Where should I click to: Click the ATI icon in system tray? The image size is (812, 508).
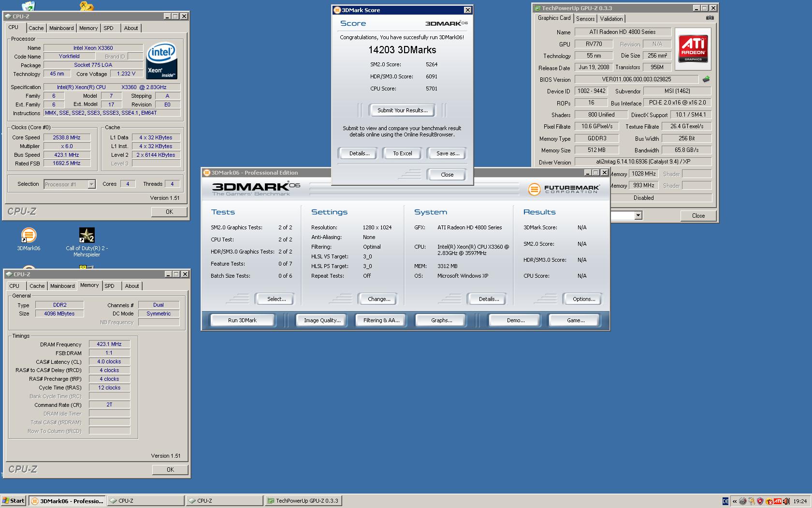coord(778,501)
